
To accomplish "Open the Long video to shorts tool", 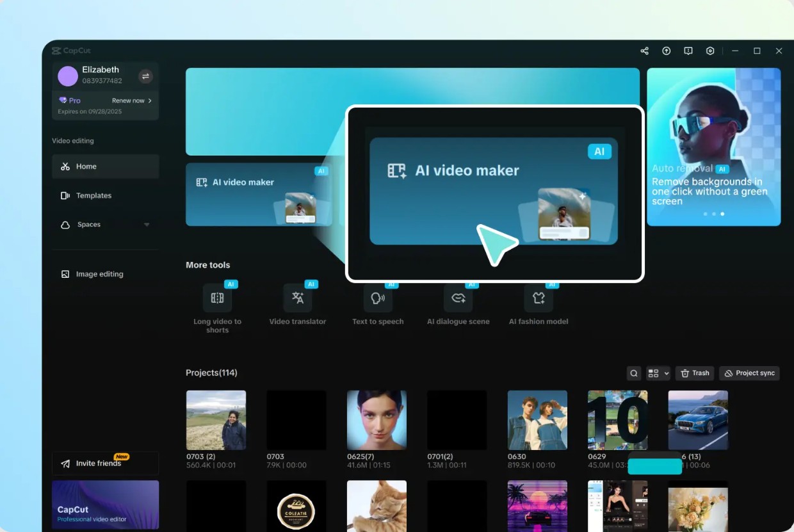I will pos(217,298).
